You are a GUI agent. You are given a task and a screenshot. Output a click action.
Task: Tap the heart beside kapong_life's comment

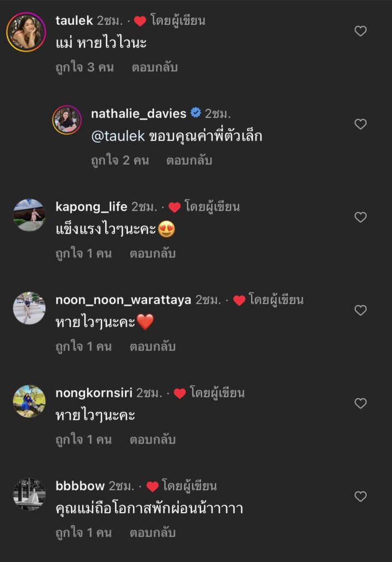360,217
